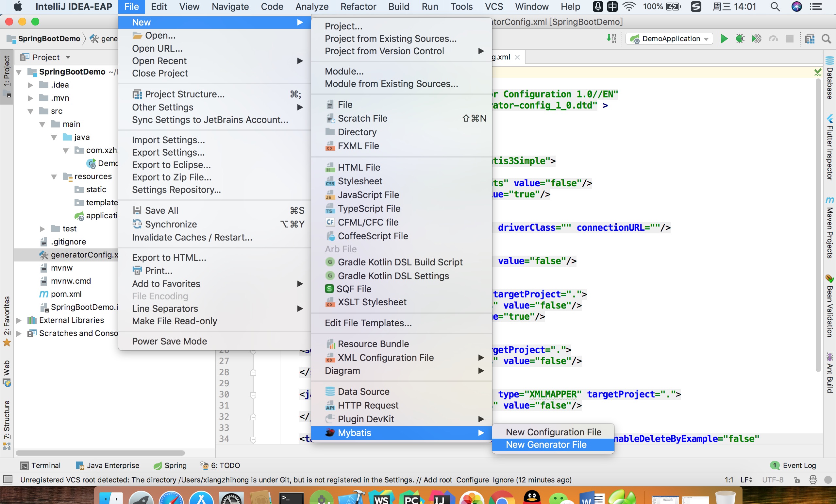Select pom.xml in project tree
Image resolution: width=836 pixels, height=504 pixels.
click(66, 294)
